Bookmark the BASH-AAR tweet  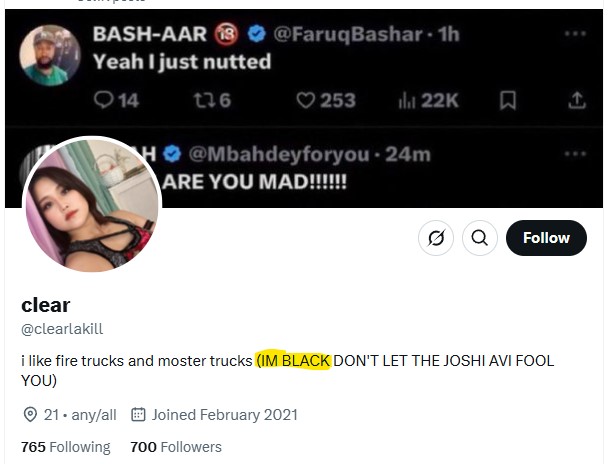[x=508, y=100]
